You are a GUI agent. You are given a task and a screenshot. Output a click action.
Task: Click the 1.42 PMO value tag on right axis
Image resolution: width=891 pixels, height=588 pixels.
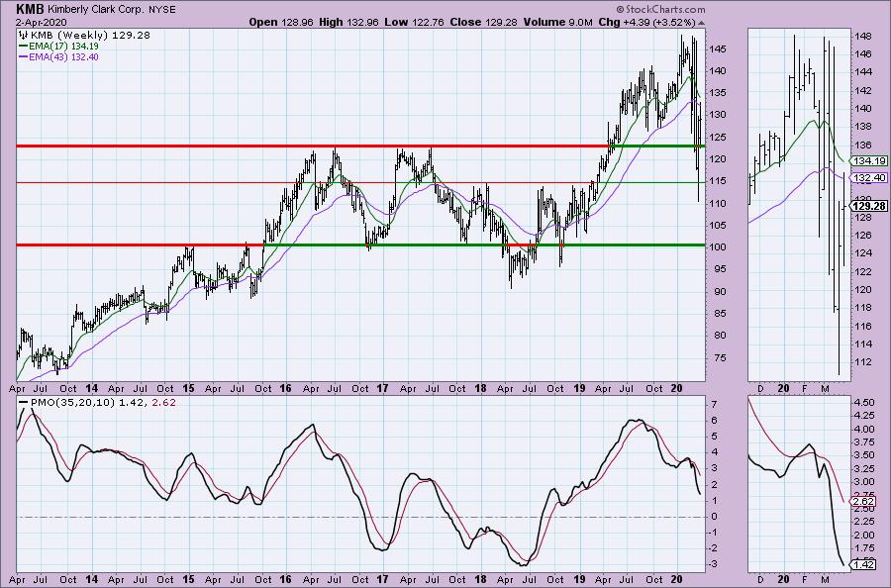(x=863, y=564)
